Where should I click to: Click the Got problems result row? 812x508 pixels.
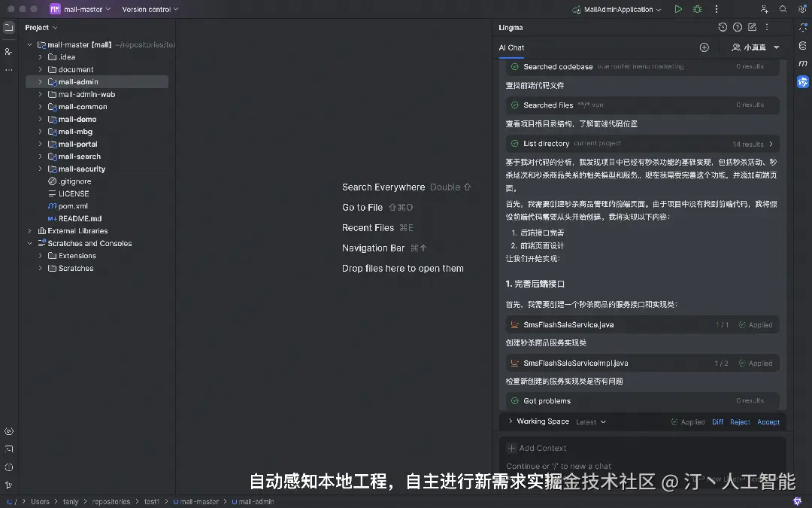point(642,400)
